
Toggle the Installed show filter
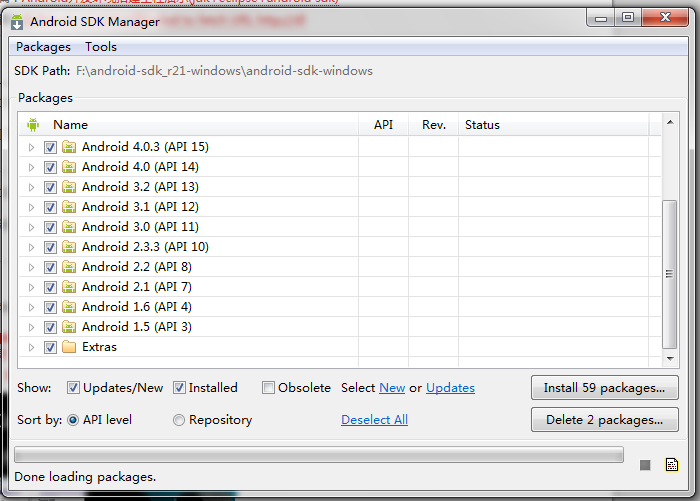(179, 388)
